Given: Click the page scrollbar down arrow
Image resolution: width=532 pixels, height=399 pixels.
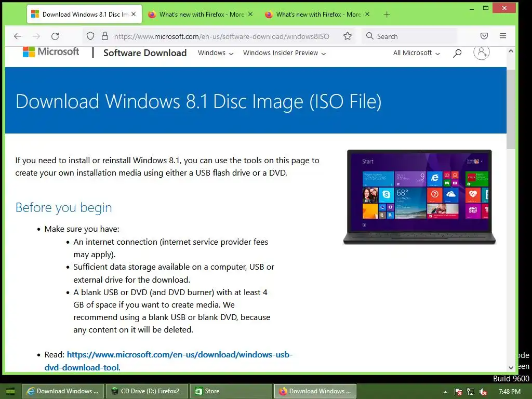Looking at the screenshot, I should click(x=511, y=368).
